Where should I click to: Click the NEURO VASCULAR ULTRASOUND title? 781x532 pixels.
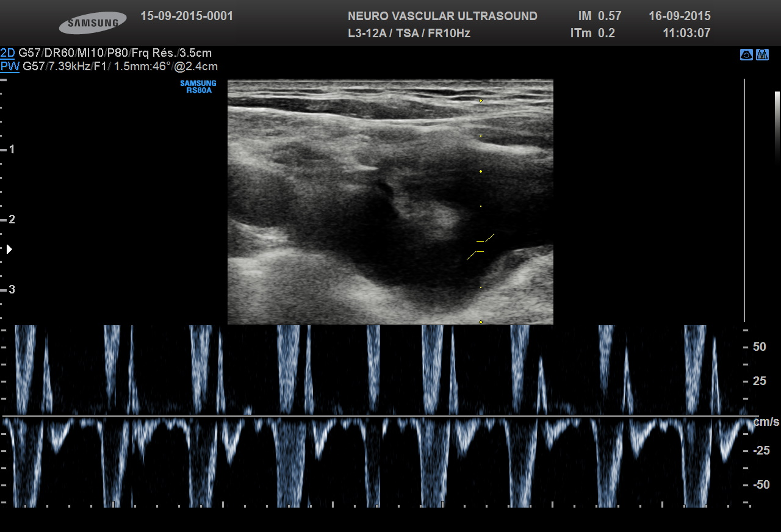pos(442,16)
